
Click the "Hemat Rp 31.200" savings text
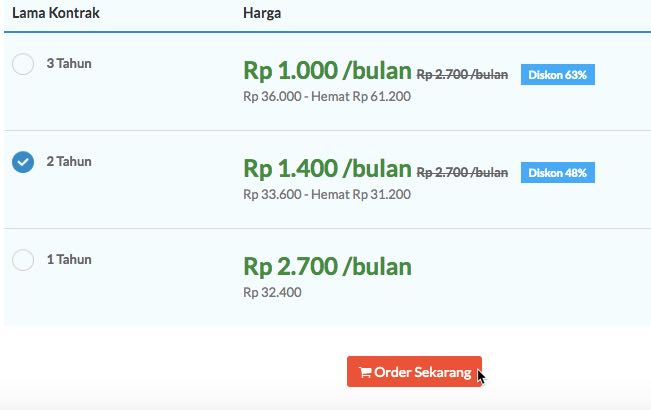point(362,194)
